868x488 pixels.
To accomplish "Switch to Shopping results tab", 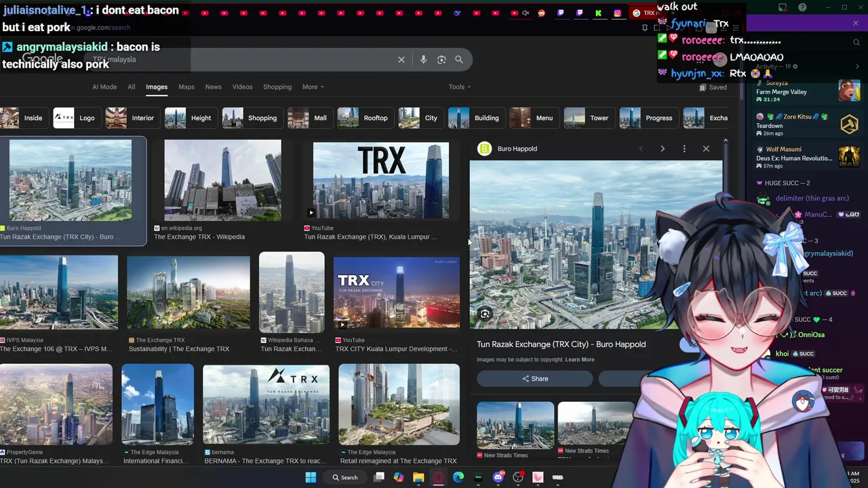I will pos(277,87).
